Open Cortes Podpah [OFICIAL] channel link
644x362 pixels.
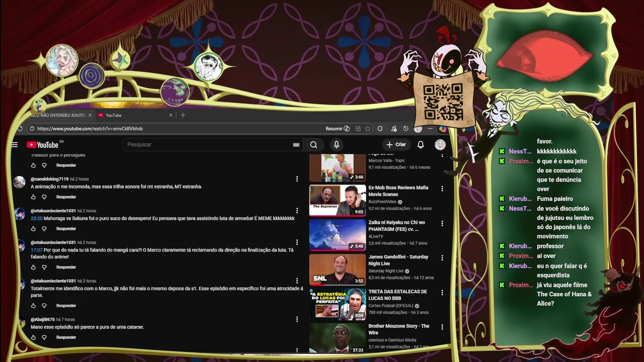[390, 306]
